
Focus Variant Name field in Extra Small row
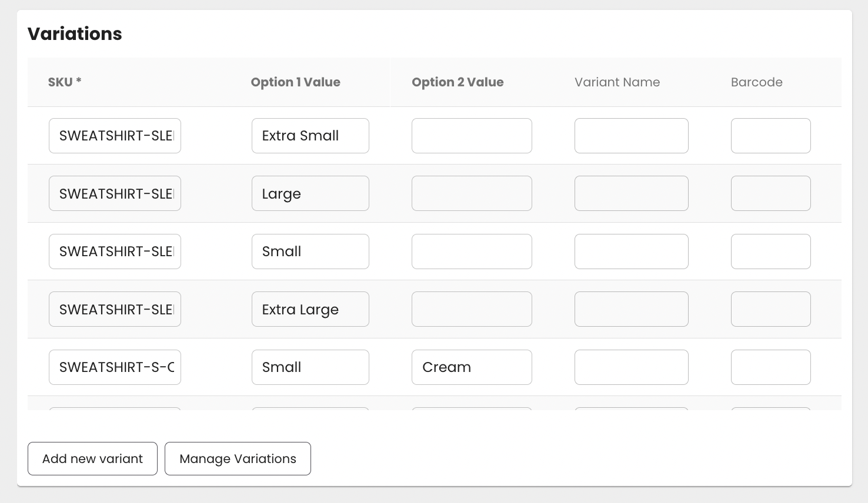(x=631, y=136)
